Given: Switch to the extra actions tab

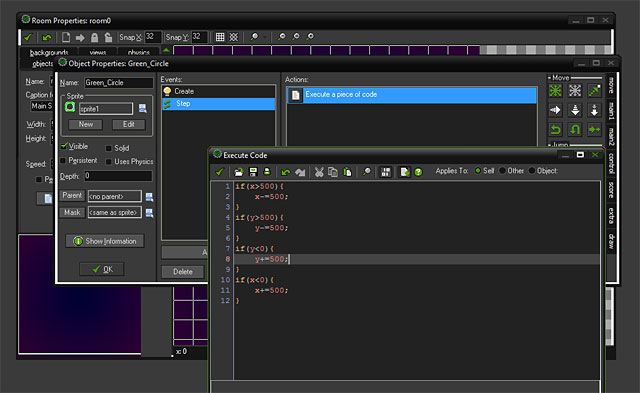Looking at the screenshot, I should click(x=611, y=215).
